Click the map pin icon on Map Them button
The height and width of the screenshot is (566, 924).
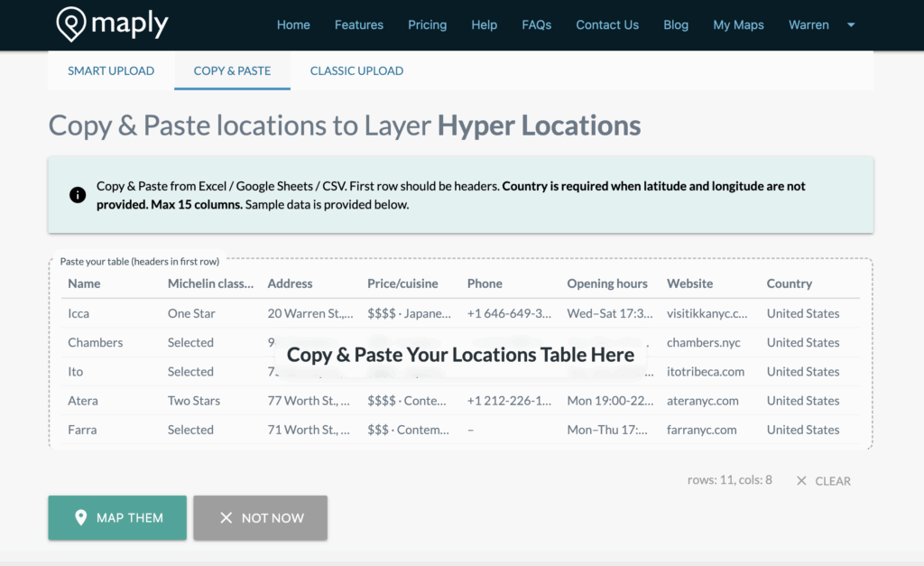[x=81, y=518]
